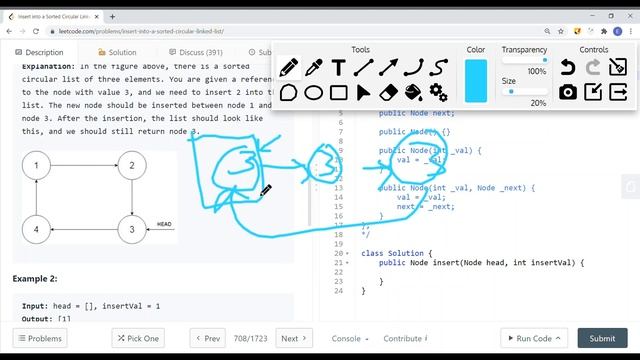Adjust the pen Size slider

(524, 91)
